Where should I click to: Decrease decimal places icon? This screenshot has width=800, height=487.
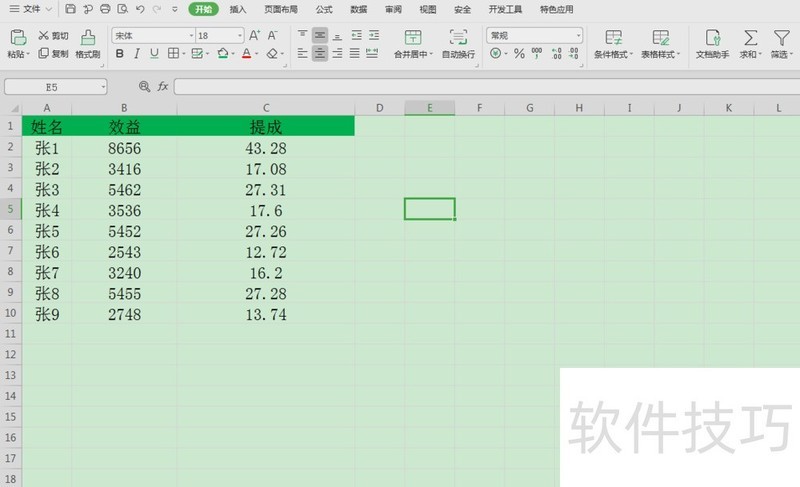[x=574, y=53]
